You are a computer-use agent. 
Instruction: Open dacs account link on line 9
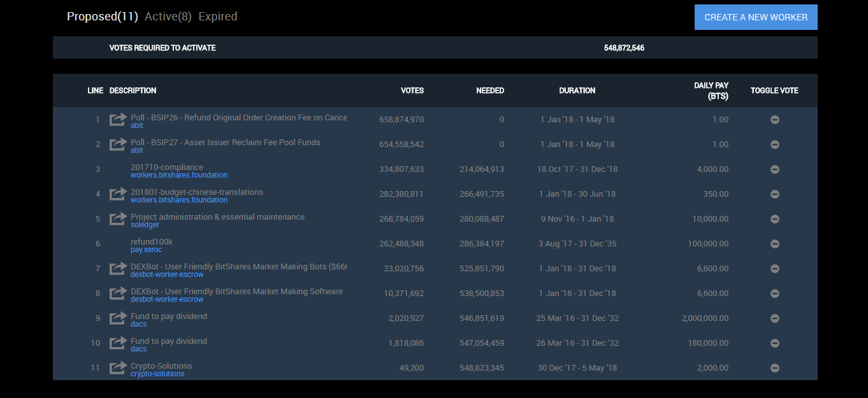138,324
